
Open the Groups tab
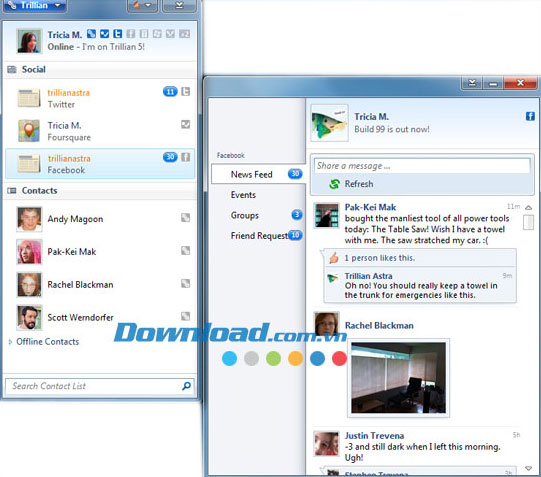[x=245, y=215]
